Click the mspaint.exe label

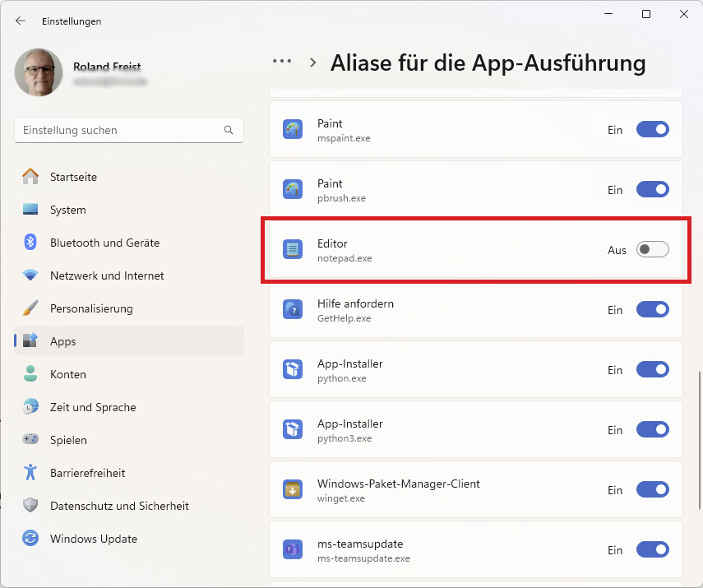344,138
